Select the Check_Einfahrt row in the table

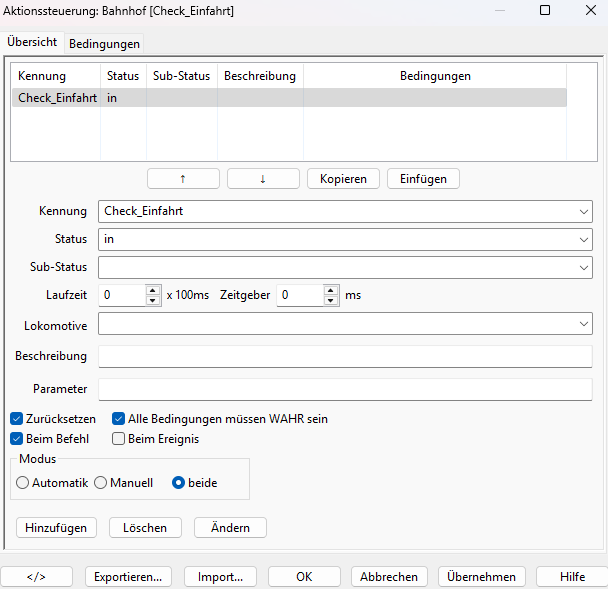click(x=57, y=98)
